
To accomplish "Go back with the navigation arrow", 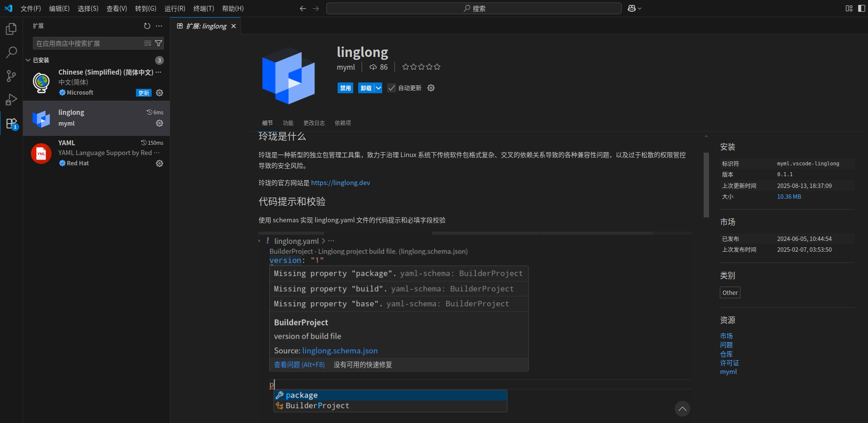I will point(303,8).
